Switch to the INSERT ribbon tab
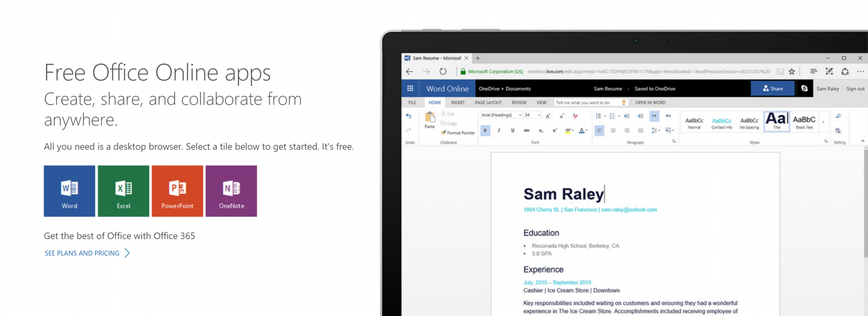 pos(458,103)
